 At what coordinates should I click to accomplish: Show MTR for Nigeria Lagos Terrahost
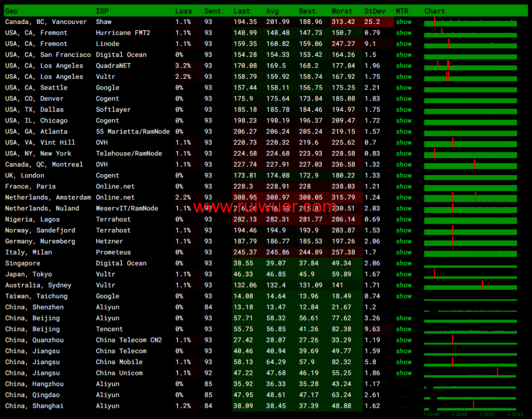point(403,219)
